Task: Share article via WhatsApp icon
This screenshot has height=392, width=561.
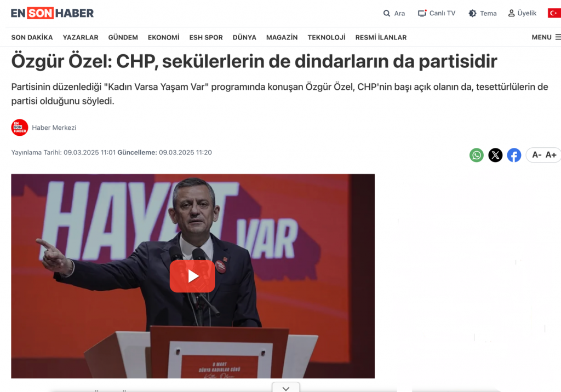Action: point(476,155)
